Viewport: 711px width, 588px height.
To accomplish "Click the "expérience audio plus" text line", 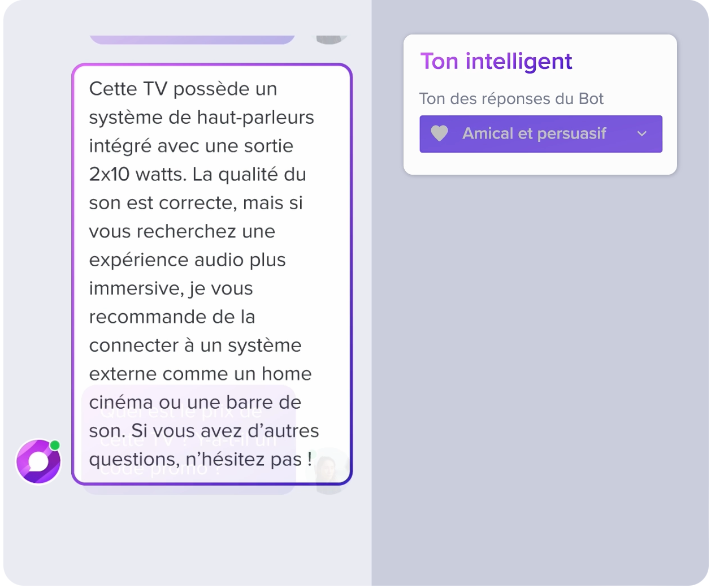I will click(x=187, y=260).
